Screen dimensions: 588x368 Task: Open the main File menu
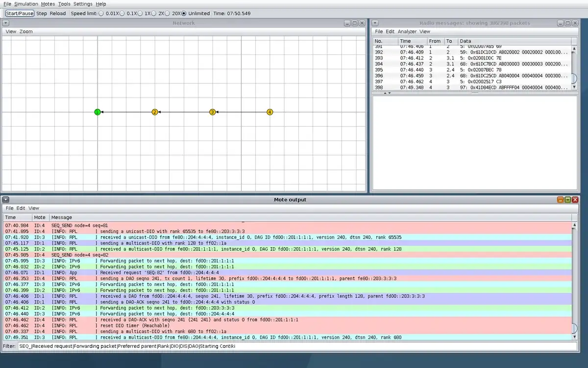coord(7,4)
